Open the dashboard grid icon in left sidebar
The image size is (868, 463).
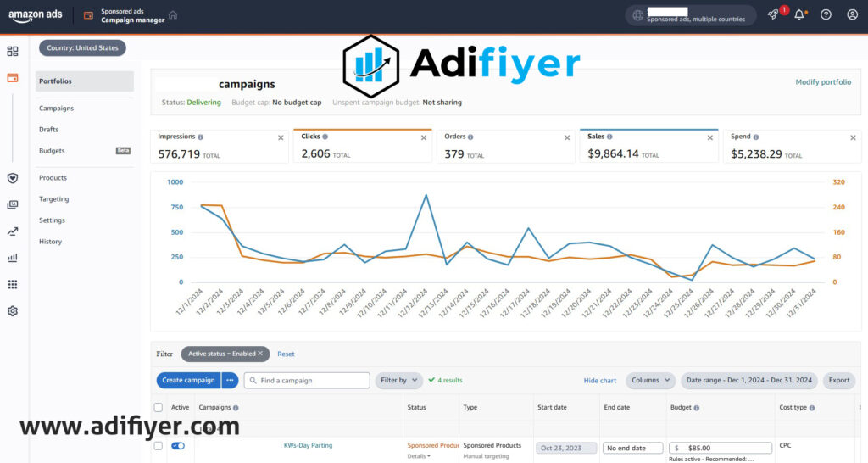[x=12, y=52]
